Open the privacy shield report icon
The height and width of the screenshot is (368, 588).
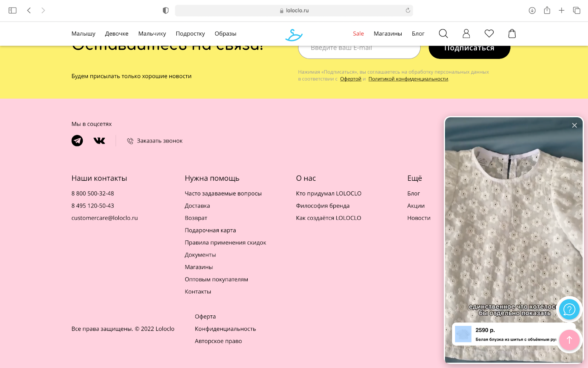click(166, 11)
